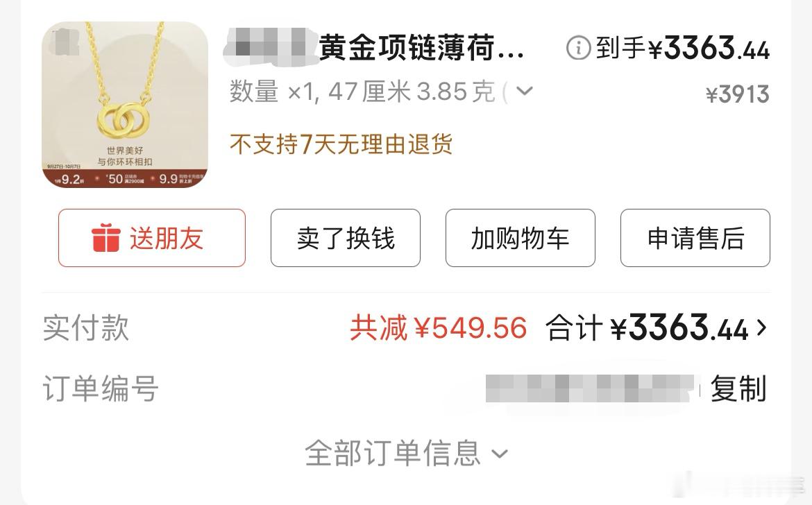This screenshot has height=505, width=812.
Task: Tap the original price ¥3913
Action: 738,94
